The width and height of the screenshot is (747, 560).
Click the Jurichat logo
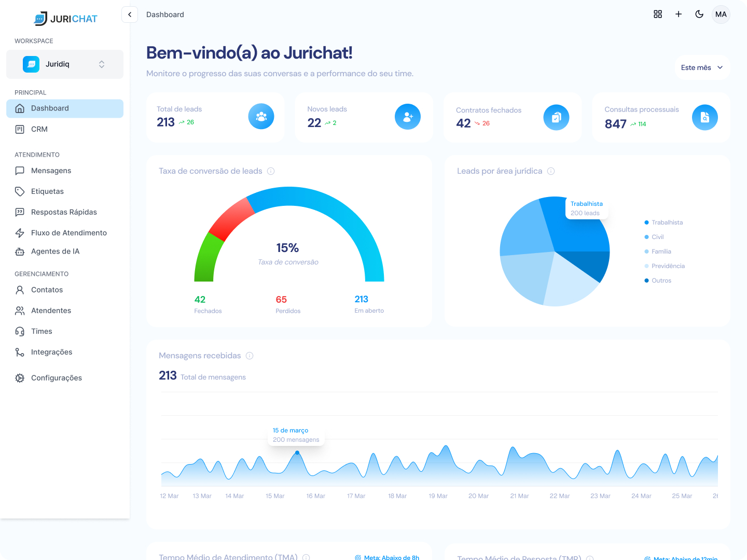pyautogui.click(x=65, y=19)
